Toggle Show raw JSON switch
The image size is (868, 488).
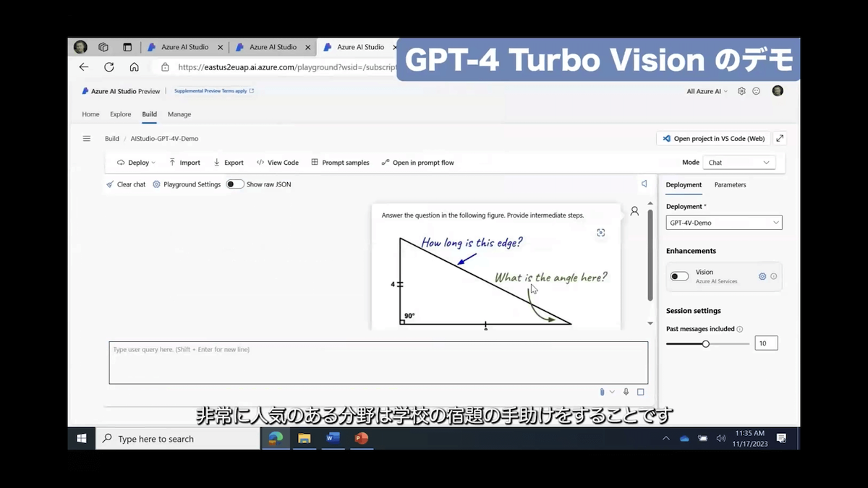pyautogui.click(x=235, y=184)
